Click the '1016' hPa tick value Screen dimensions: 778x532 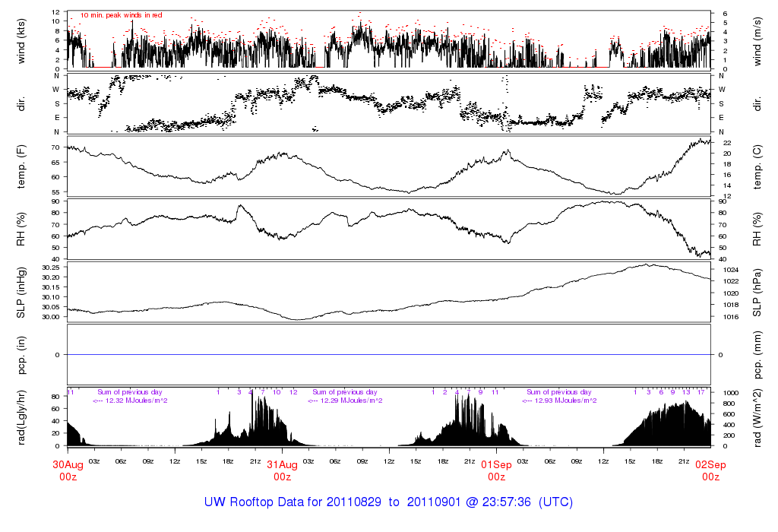(x=731, y=317)
